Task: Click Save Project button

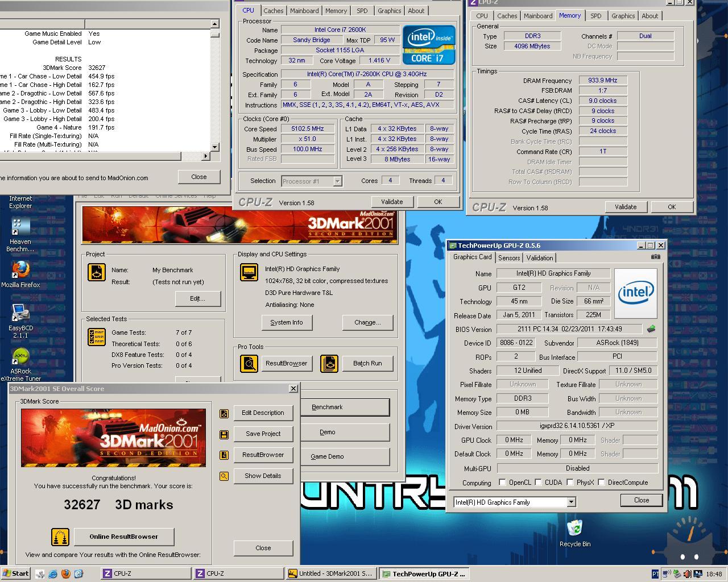Action: click(x=263, y=434)
